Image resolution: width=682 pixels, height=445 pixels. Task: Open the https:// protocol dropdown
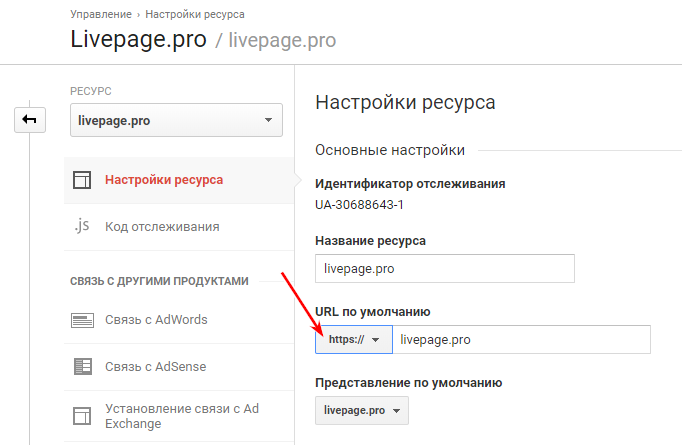coord(354,339)
